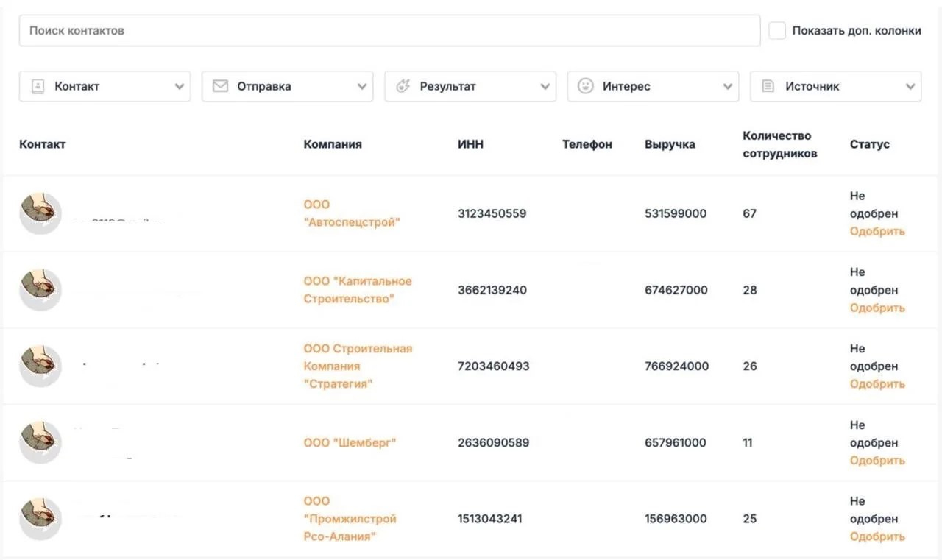Open the ООО "Автоспецстрой" company link
This screenshot has height=560, width=942.
pyautogui.click(x=352, y=213)
